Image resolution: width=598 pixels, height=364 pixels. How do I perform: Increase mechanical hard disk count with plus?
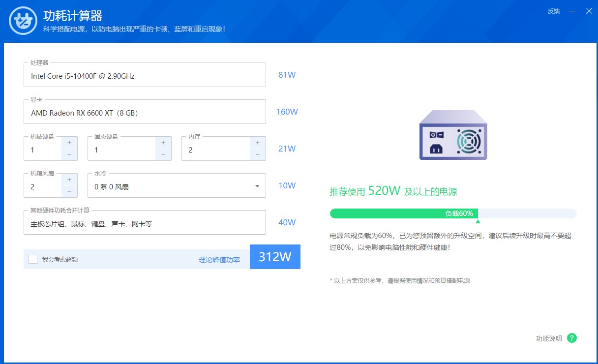click(x=69, y=143)
